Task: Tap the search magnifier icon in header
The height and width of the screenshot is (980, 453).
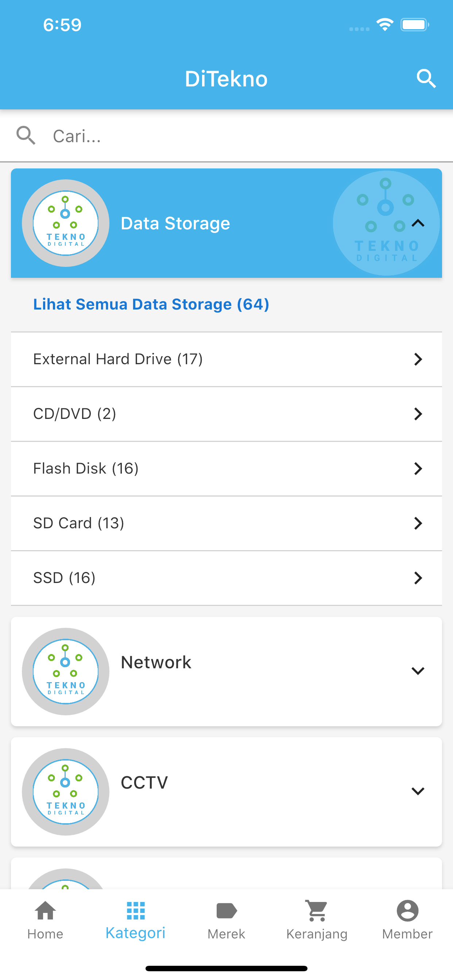Action: coord(426,79)
